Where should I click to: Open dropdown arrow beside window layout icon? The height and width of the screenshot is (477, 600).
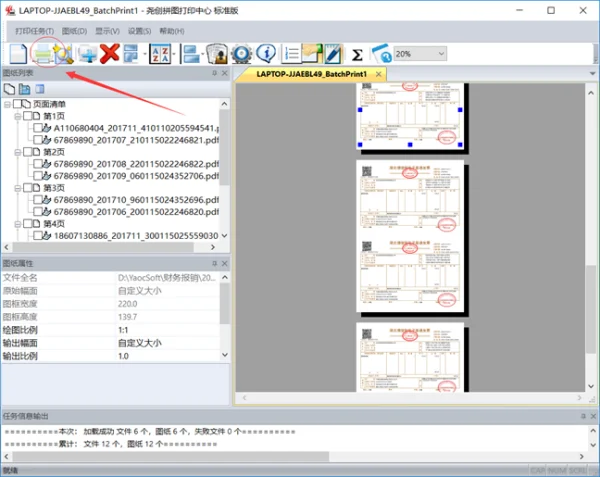pos(145,54)
